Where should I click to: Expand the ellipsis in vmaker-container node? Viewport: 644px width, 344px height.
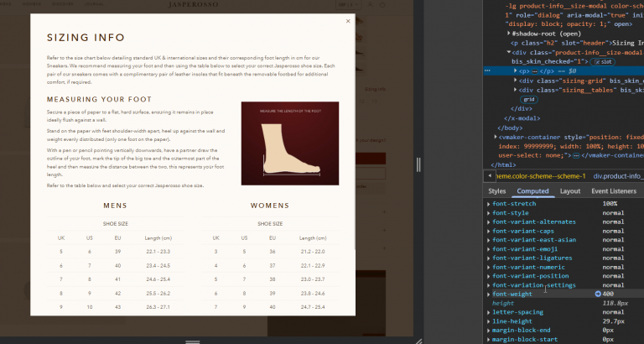(x=577, y=156)
